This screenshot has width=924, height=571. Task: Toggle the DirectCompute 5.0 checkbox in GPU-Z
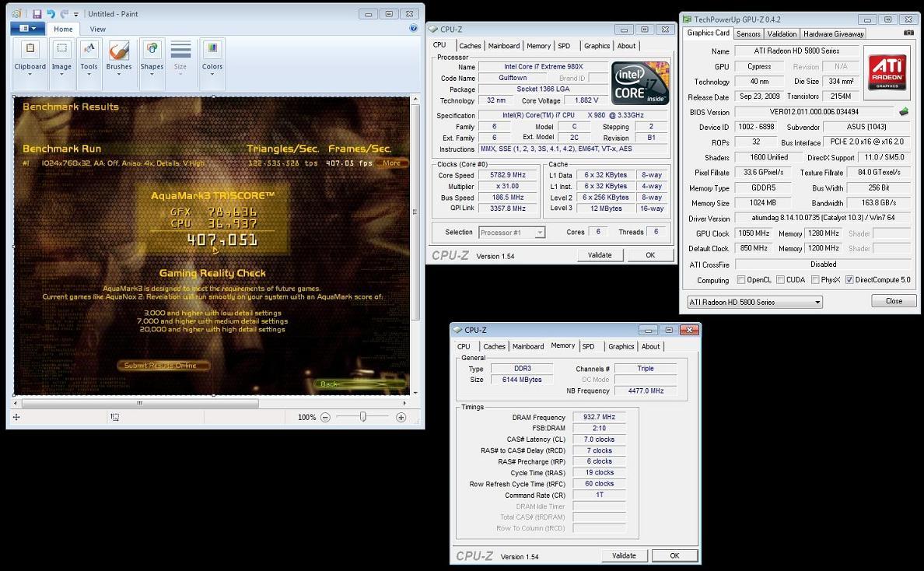pyautogui.click(x=849, y=280)
